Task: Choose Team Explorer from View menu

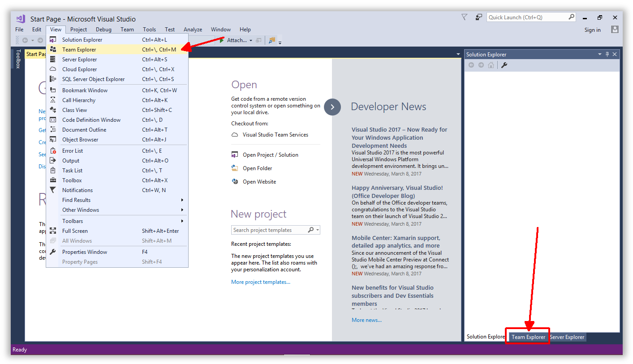Action: click(117, 50)
